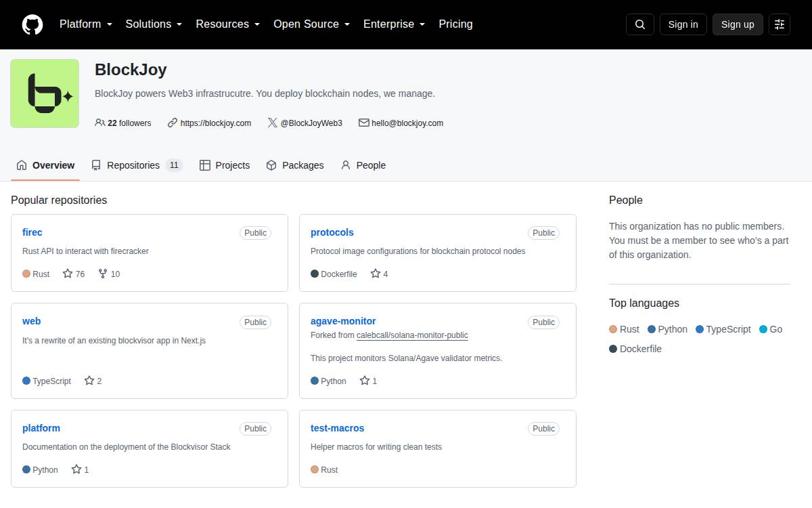Open the protocols repository
The height and width of the screenshot is (508, 812).
click(x=332, y=232)
